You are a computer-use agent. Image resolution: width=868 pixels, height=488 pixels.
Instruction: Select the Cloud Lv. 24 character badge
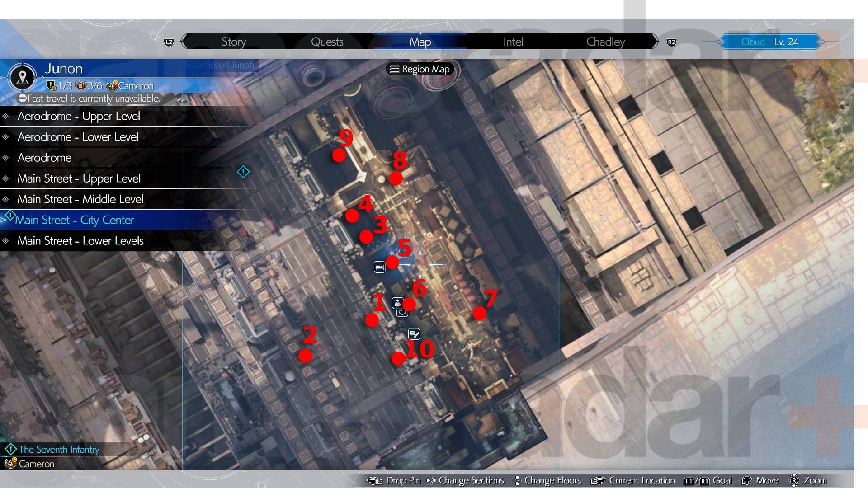click(x=770, y=42)
